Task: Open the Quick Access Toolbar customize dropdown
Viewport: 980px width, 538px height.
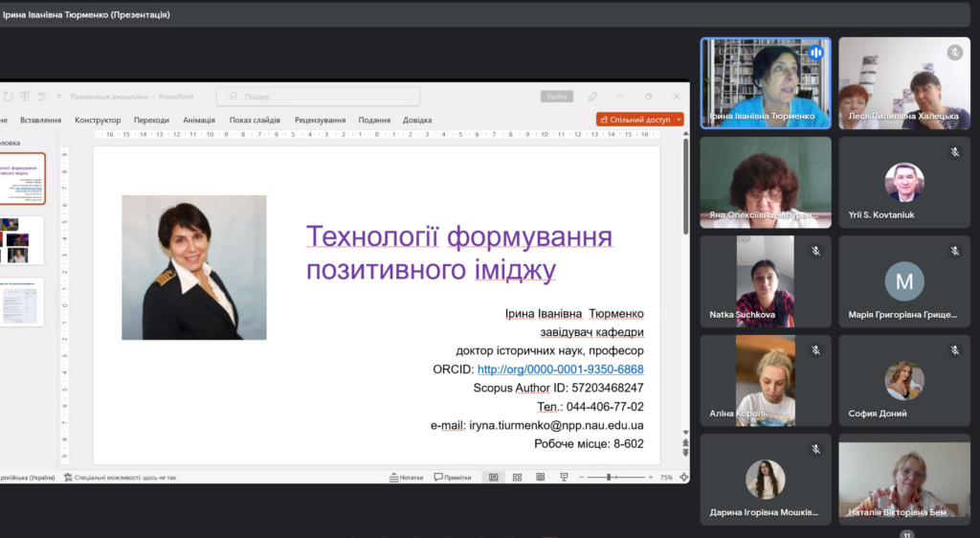Action: 58,97
